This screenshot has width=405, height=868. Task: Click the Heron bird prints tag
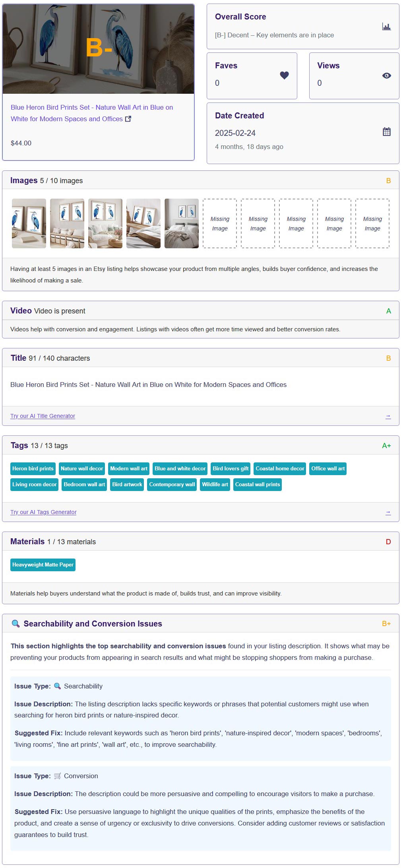(x=33, y=468)
